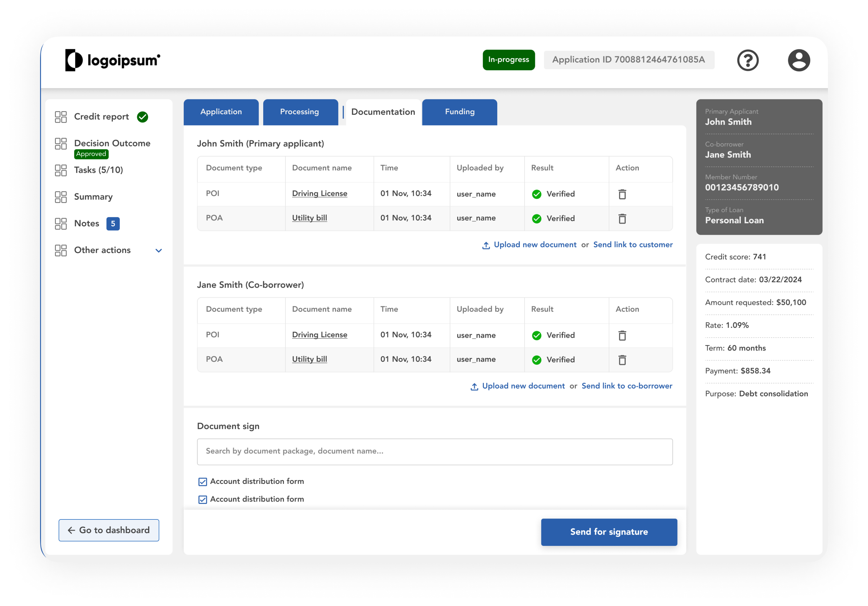Image resolution: width=868 pixels, height=606 pixels.
Task: Open the help question mark icon
Action: pos(747,60)
